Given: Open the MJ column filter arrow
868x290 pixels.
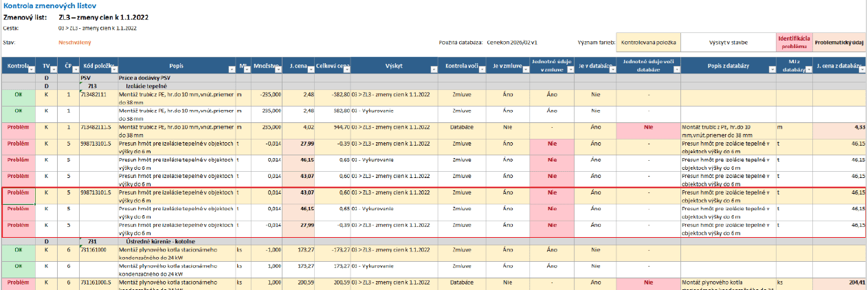Looking at the screenshot, I should [247, 69].
